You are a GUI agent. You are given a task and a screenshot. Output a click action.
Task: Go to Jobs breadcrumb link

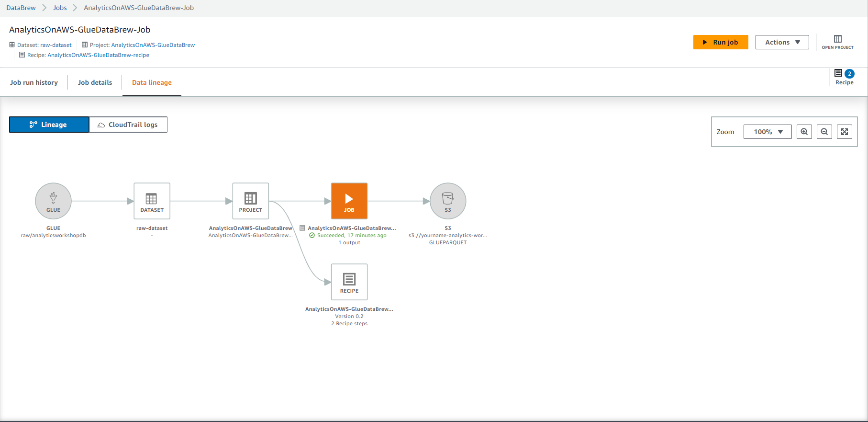60,8
